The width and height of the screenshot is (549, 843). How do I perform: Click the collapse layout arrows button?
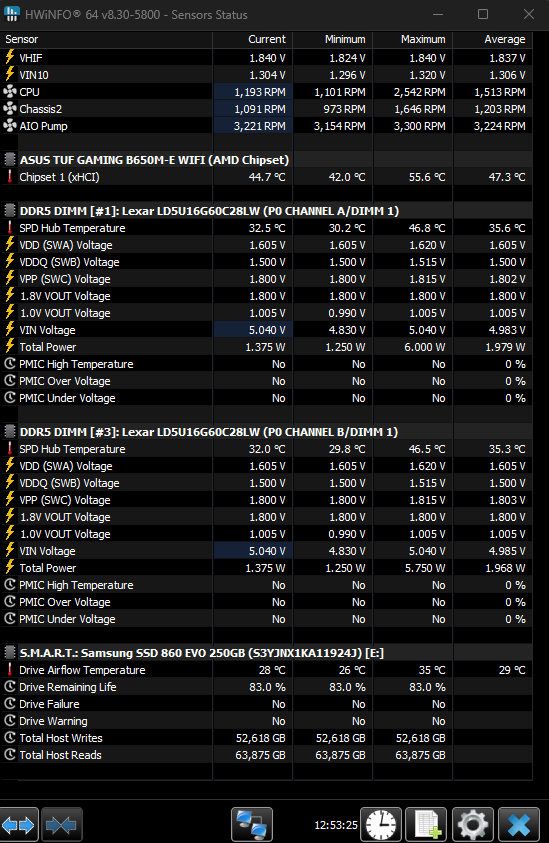pos(61,824)
